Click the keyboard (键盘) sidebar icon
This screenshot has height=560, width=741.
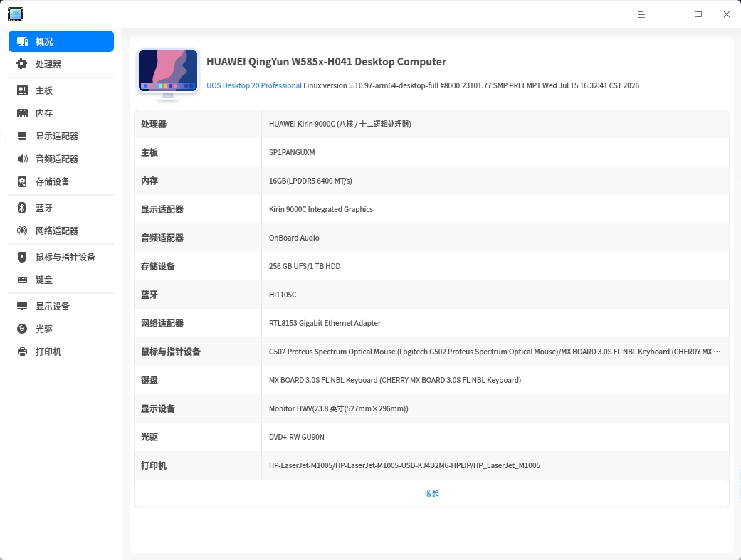point(22,280)
